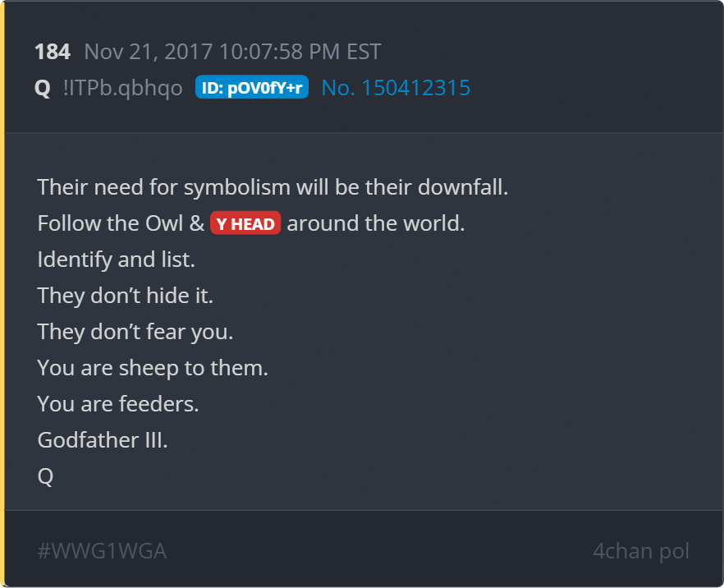
Task: Select the Q author name
Action: (x=43, y=87)
